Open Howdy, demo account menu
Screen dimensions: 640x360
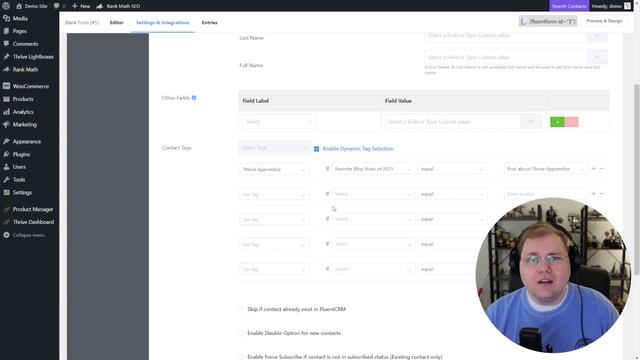coord(611,6)
